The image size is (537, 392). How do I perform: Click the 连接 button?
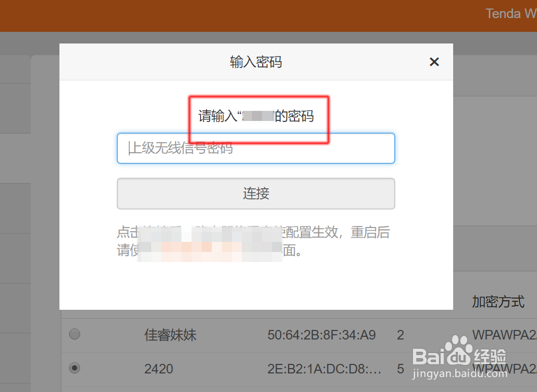coord(256,194)
